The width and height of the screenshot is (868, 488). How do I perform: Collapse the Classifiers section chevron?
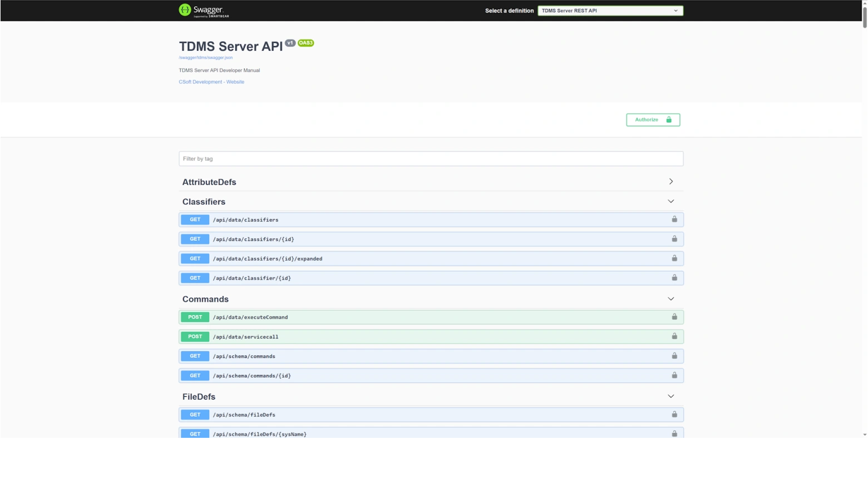(671, 201)
